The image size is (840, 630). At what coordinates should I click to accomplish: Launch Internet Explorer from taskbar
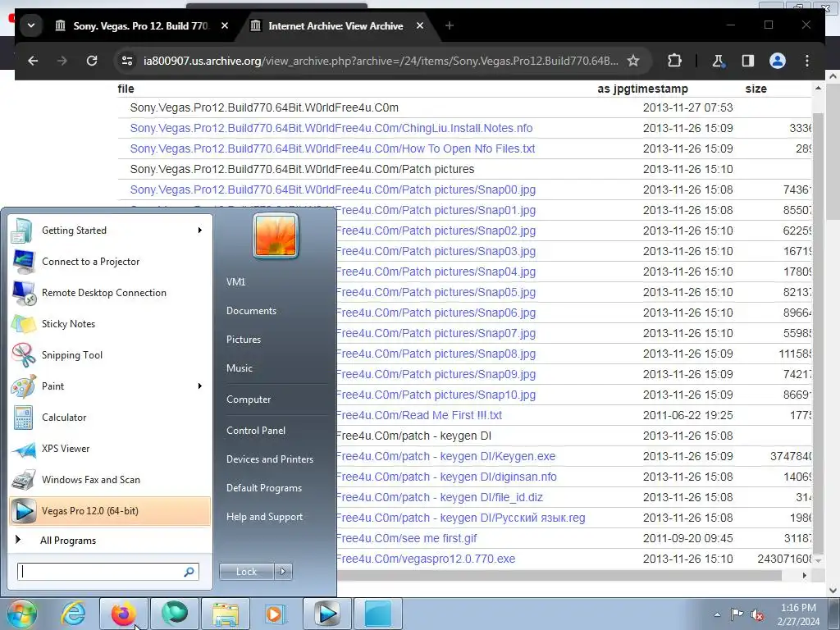73,614
